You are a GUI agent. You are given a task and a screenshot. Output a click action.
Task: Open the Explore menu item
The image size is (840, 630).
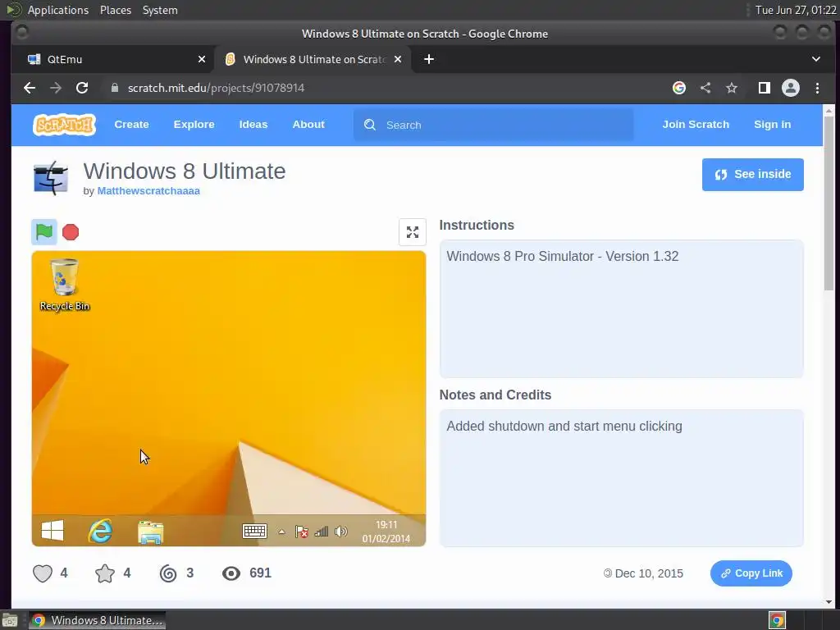tap(194, 125)
